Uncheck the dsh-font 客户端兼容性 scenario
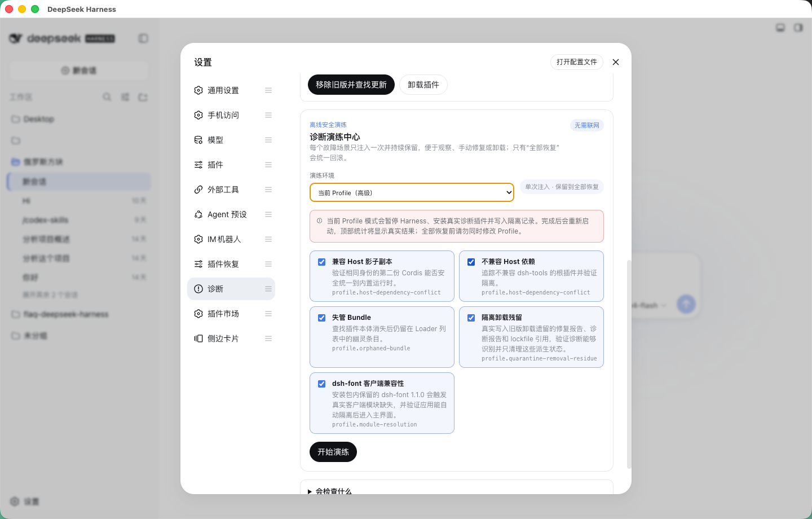The width and height of the screenshot is (812, 519). pyautogui.click(x=321, y=384)
